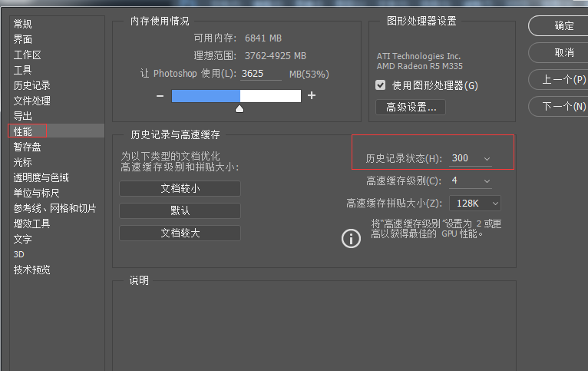
Task: Click the memory slider triangle handle
Action: coord(239,109)
